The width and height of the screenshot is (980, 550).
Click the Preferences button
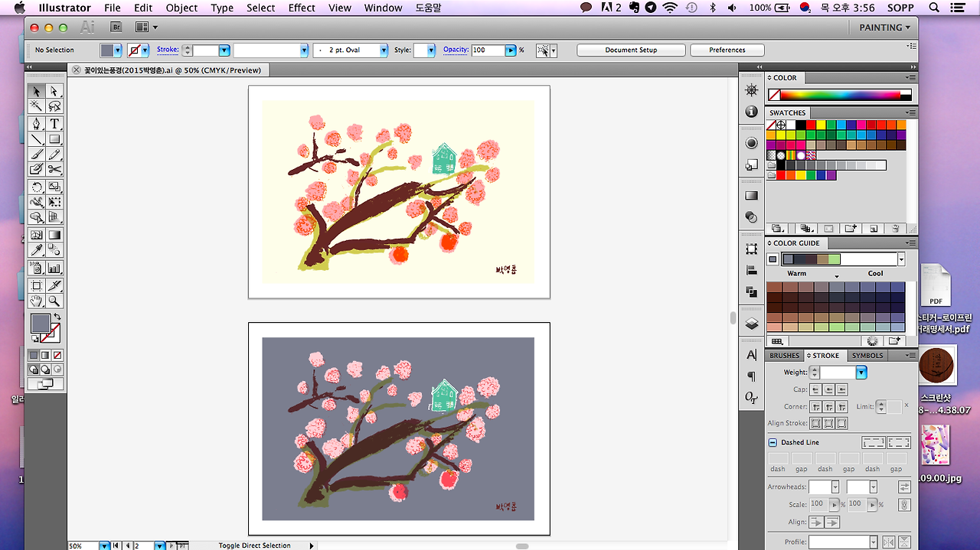tap(727, 50)
